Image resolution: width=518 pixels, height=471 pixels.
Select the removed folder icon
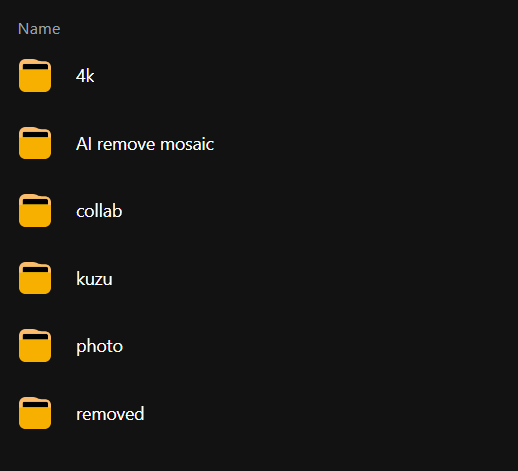pyautogui.click(x=35, y=413)
